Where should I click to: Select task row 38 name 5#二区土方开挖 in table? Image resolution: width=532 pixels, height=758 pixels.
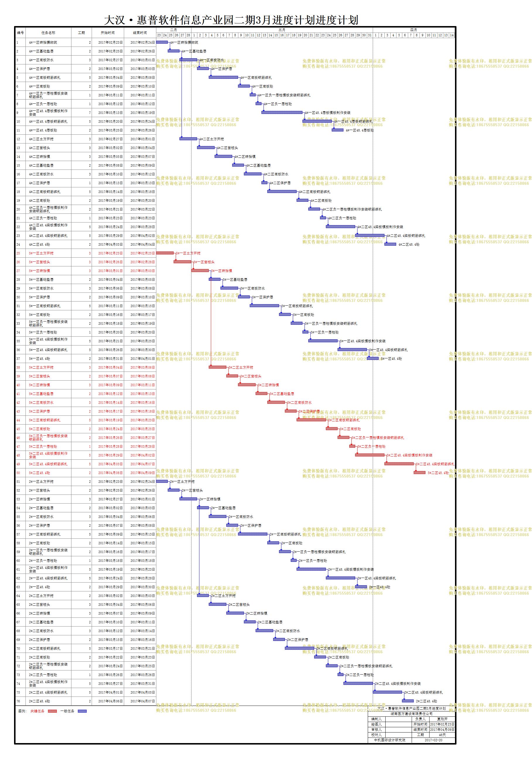point(41,367)
